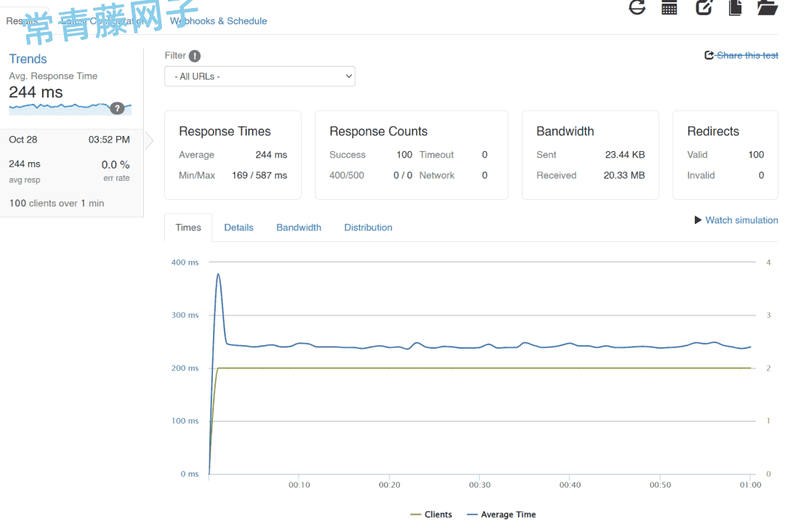Click the Share this test link

(x=746, y=55)
